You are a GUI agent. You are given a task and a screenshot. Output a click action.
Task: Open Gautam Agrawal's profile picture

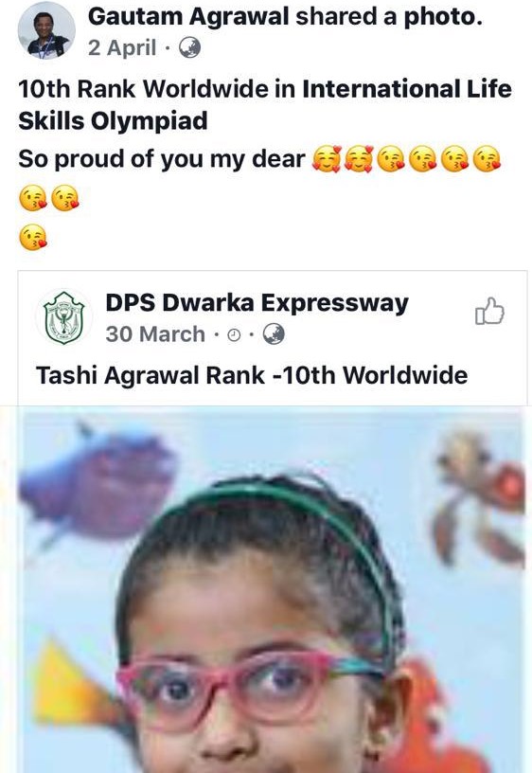(x=46, y=30)
